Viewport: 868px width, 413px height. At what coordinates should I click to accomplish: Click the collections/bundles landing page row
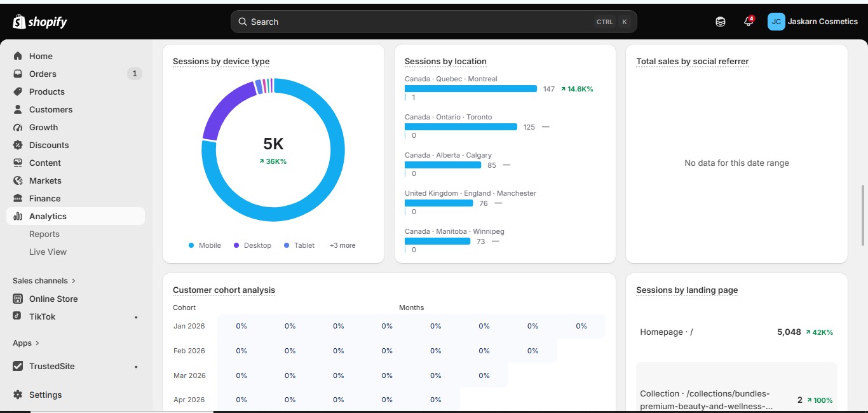click(x=736, y=388)
